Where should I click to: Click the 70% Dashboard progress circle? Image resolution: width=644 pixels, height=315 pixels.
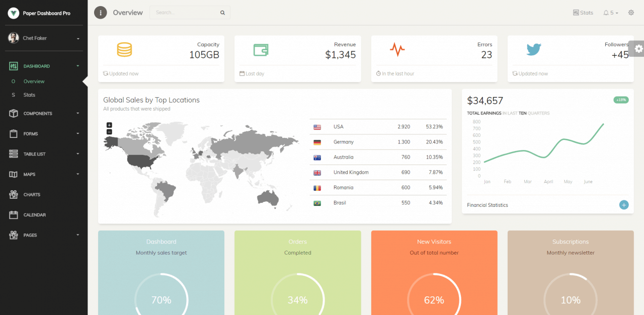(x=162, y=300)
